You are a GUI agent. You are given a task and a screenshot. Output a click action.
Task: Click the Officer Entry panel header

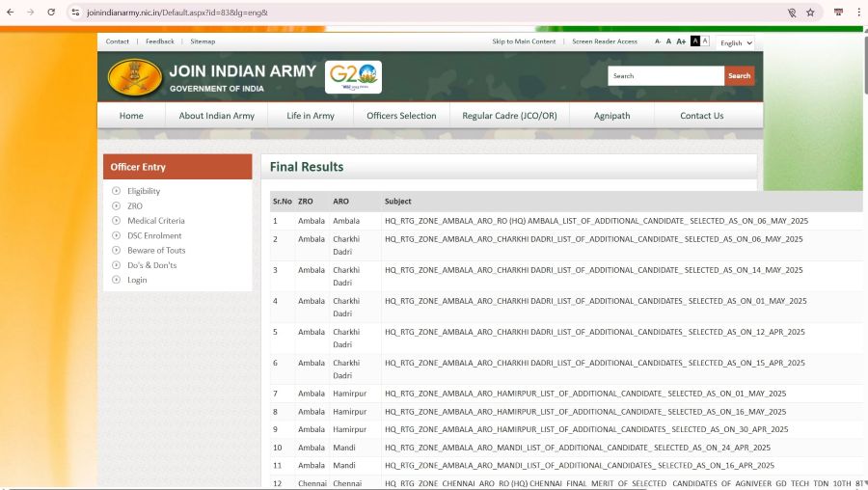(x=177, y=167)
